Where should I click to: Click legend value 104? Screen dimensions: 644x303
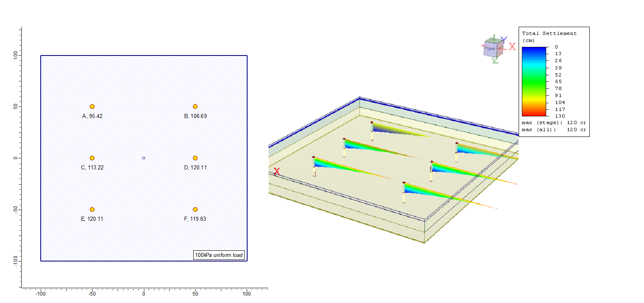click(560, 102)
